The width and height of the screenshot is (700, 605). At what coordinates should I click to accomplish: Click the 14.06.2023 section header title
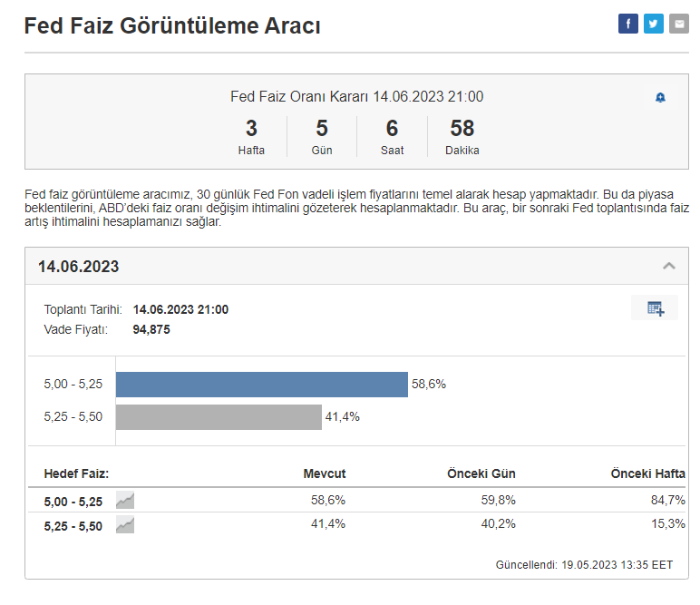(x=78, y=267)
